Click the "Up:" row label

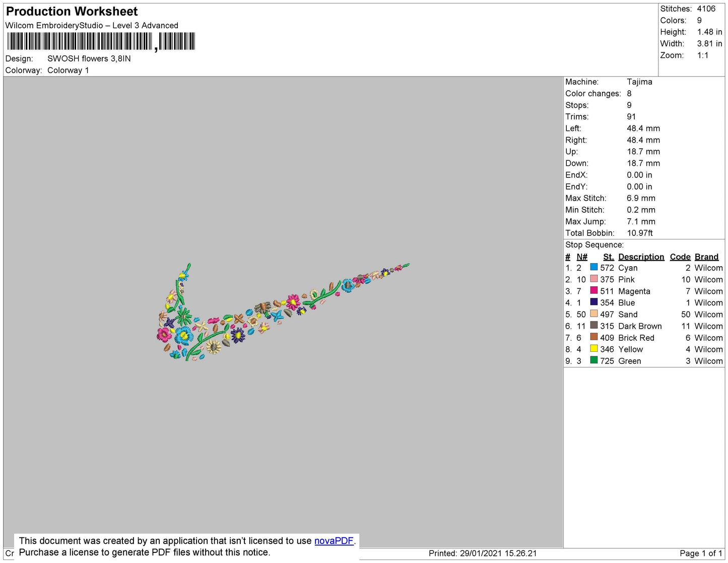571,152
